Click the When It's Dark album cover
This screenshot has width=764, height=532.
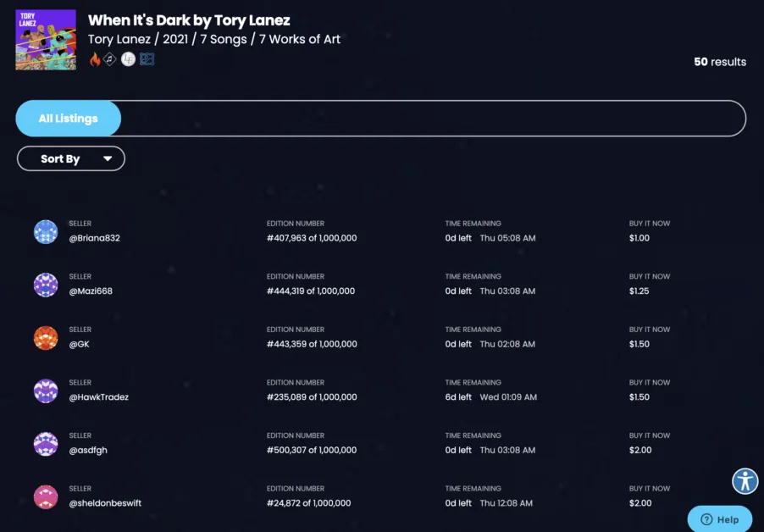46,40
